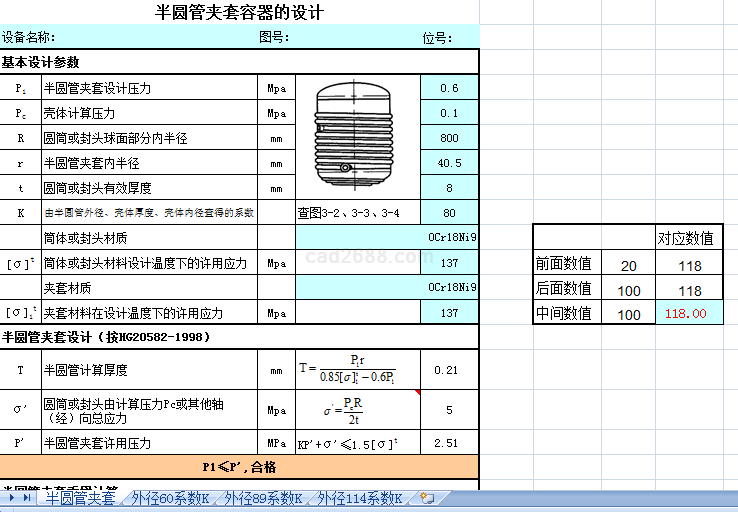Select the shell material cell in the 筒体或封头材质 row

pos(387,238)
